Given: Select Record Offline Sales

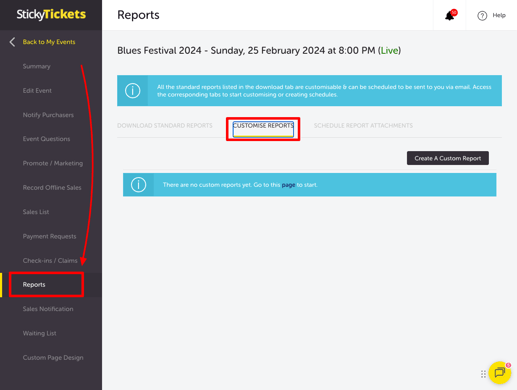Looking at the screenshot, I should (x=52, y=188).
